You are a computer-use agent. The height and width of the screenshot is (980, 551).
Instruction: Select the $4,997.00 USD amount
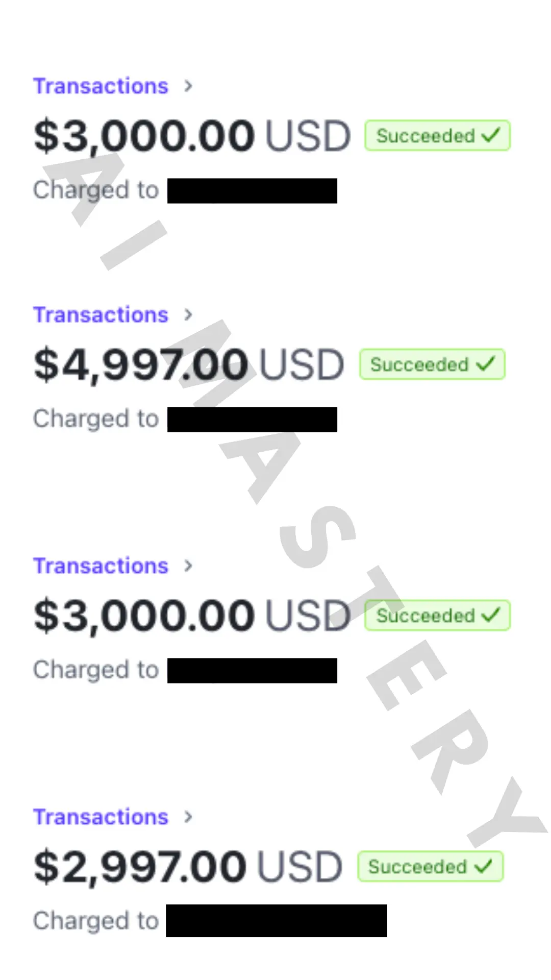pyautogui.click(x=189, y=364)
